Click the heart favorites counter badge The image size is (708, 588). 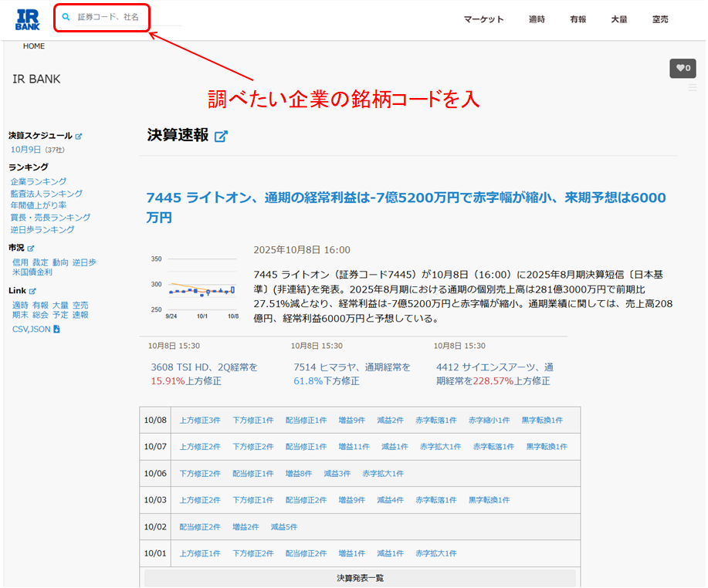pyautogui.click(x=683, y=68)
